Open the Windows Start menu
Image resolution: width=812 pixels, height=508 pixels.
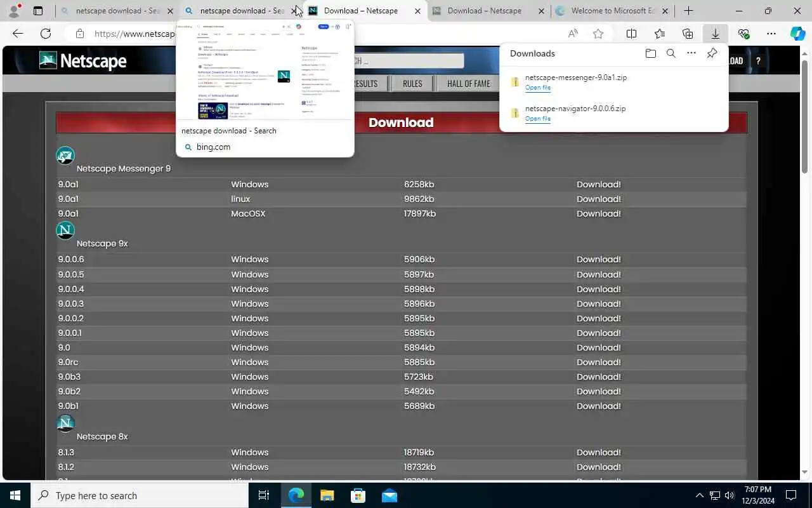pyautogui.click(x=15, y=495)
